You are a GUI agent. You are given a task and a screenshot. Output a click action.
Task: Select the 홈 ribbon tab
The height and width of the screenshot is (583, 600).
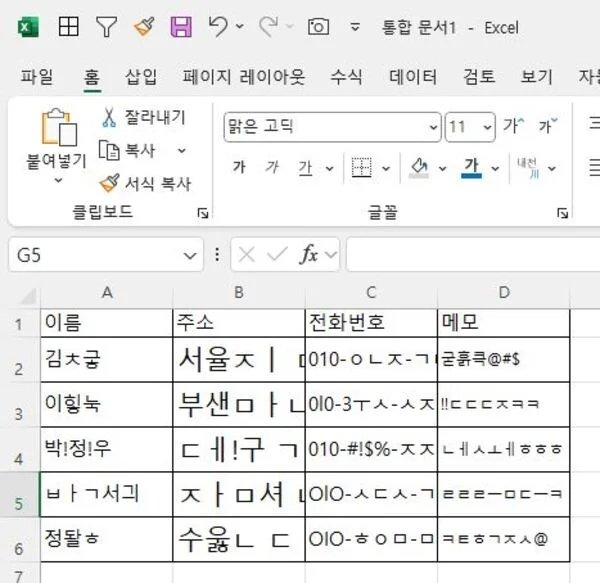coord(92,77)
